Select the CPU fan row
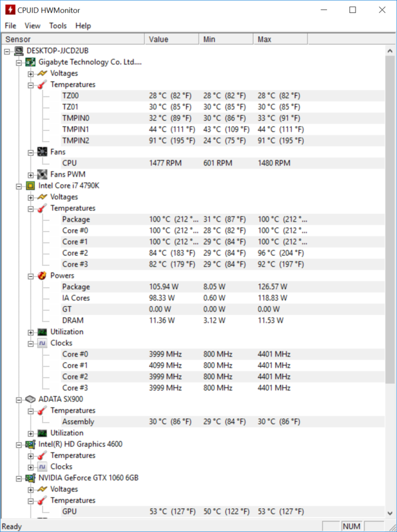397x532 pixels. coord(223,163)
